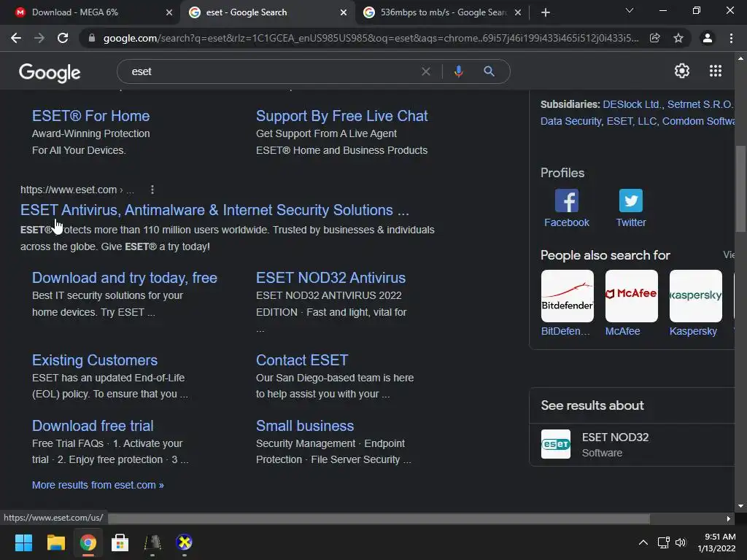Start voice search with microphone
747x560 pixels.
point(458,71)
